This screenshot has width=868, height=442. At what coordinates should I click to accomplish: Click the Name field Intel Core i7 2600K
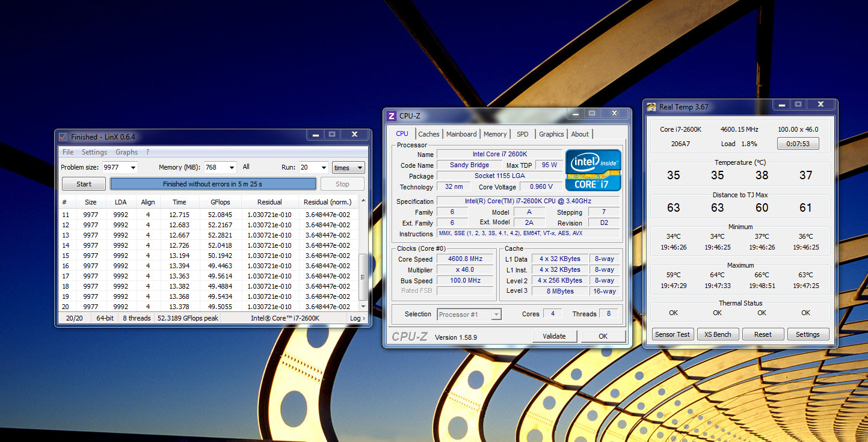499,155
